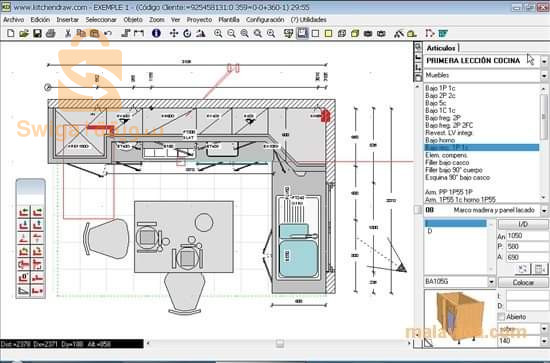
Task: Cut selection with the scissors icon
Action: click(68, 33)
